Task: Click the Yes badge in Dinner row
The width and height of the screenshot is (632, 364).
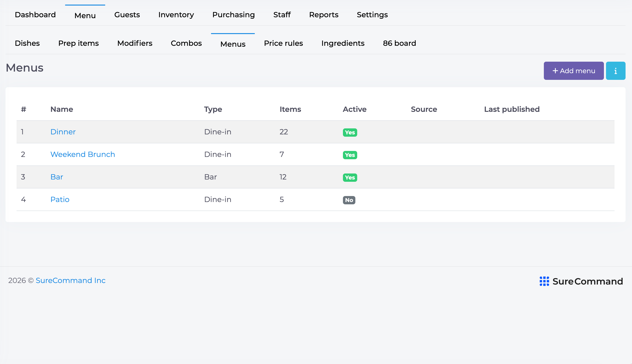Action: click(x=350, y=133)
